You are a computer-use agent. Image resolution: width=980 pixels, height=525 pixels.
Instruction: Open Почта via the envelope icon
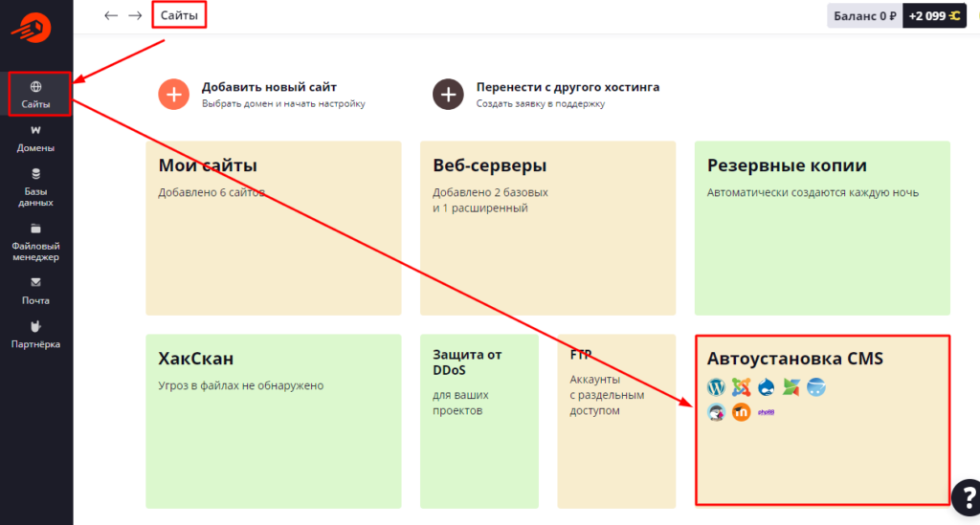tap(35, 282)
